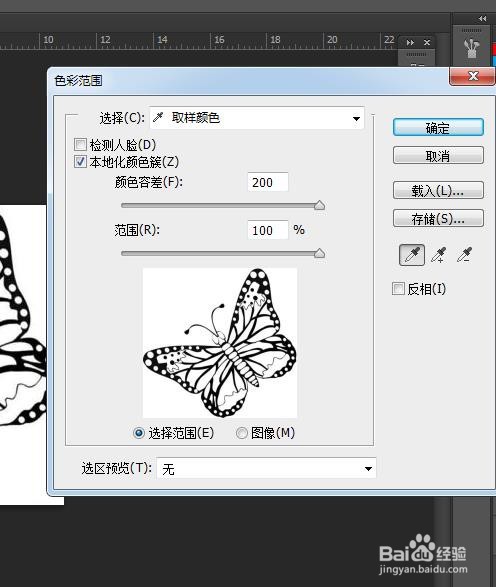Select the 选择范围(E) radio button

point(139,433)
